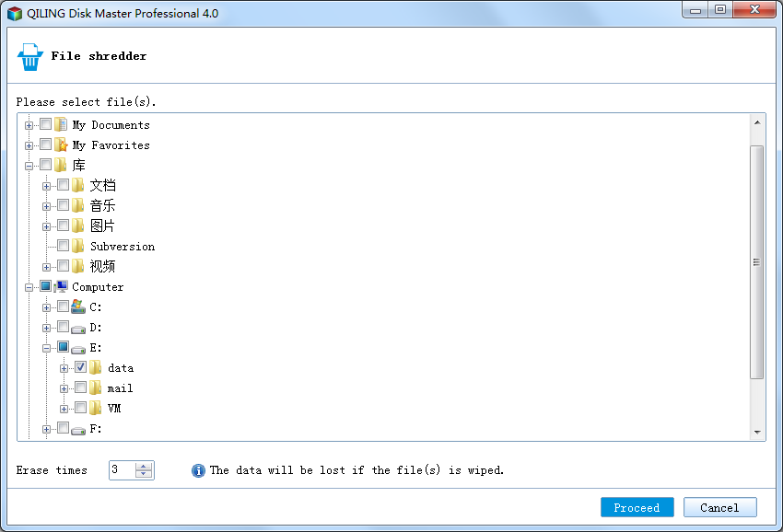Image resolution: width=783 pixels, height=532 pixels.
Task: Expand the My Documents node
Action: (x=29, y=126)
